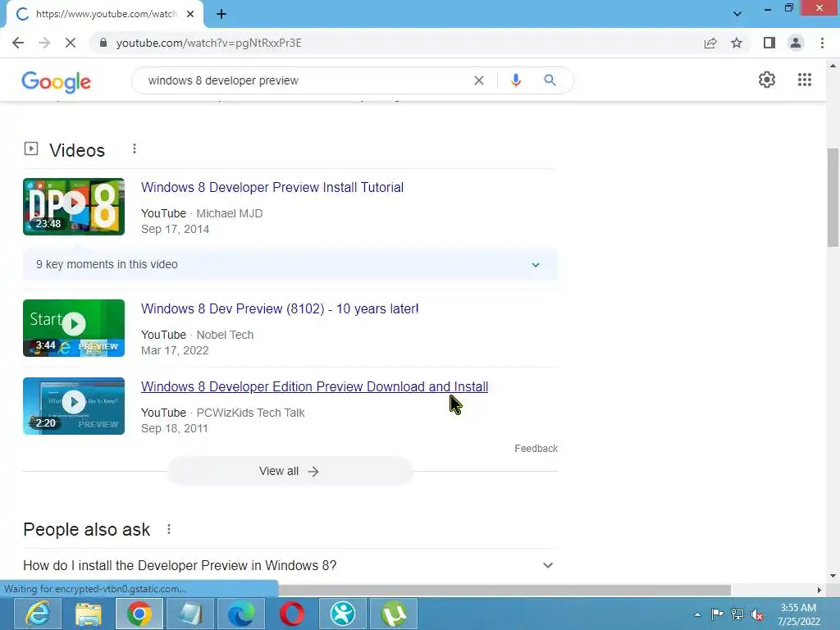Go back to the previous page
This screenshot has height=630, width=840.
[x=18, y=43]
